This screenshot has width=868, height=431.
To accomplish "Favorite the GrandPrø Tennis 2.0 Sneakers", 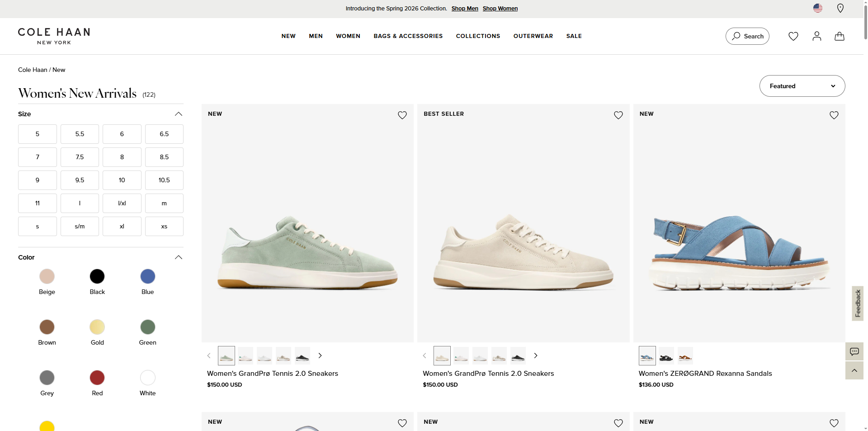I will coord(402,115).
